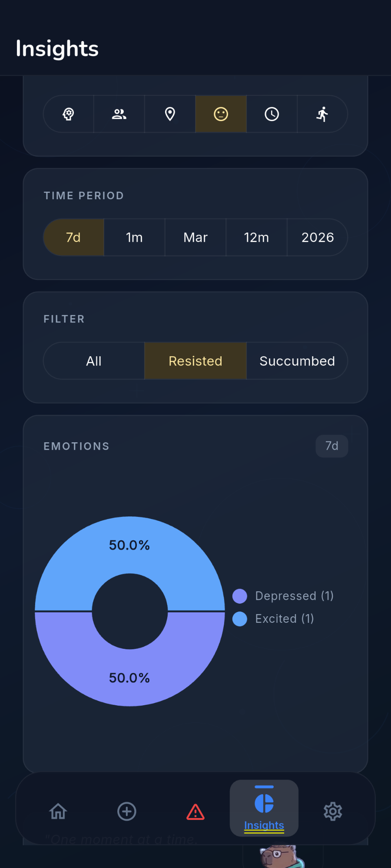Click the Depressed legend color swatch

[x=240, y=596]
